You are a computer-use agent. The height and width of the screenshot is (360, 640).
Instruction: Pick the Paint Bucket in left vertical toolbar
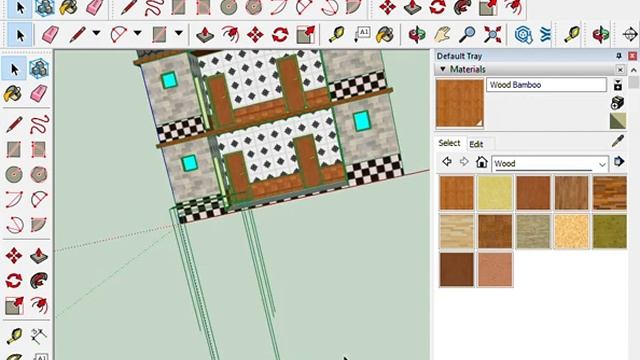14,94
